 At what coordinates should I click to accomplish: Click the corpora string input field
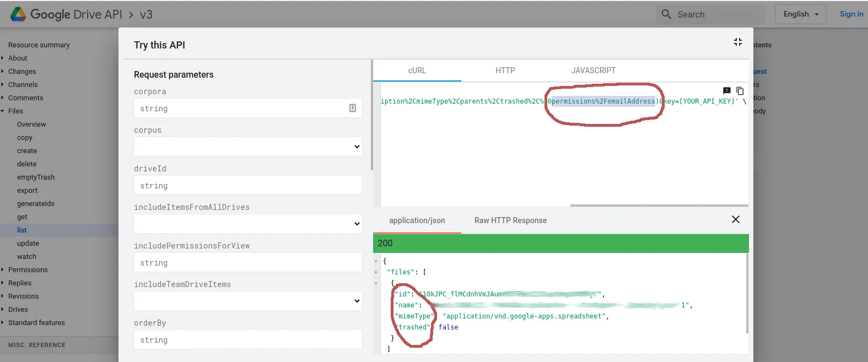pyautogui.click(x=248, y=108)
